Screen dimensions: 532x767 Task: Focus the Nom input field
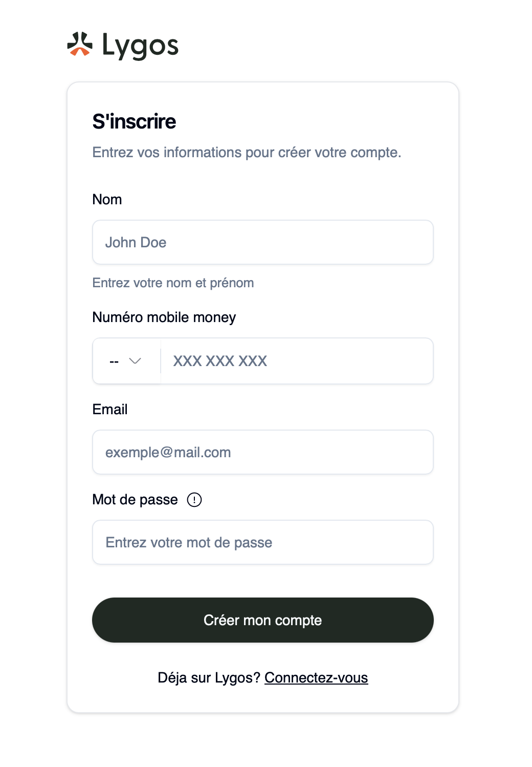263,242
